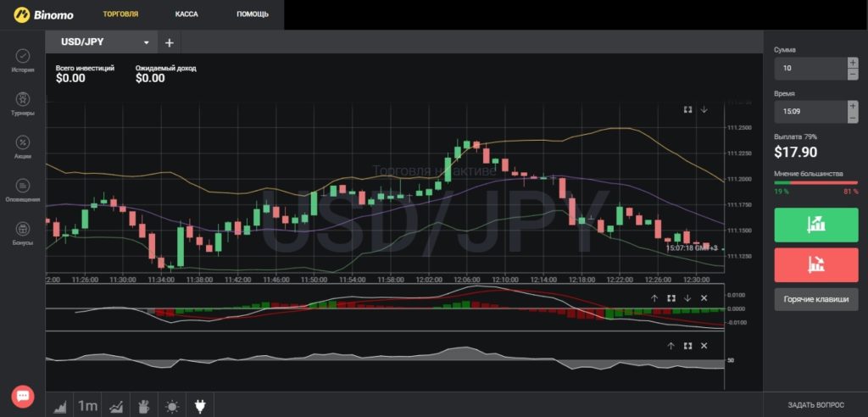Click the 19 % green percentage

[x=781, y=192]
